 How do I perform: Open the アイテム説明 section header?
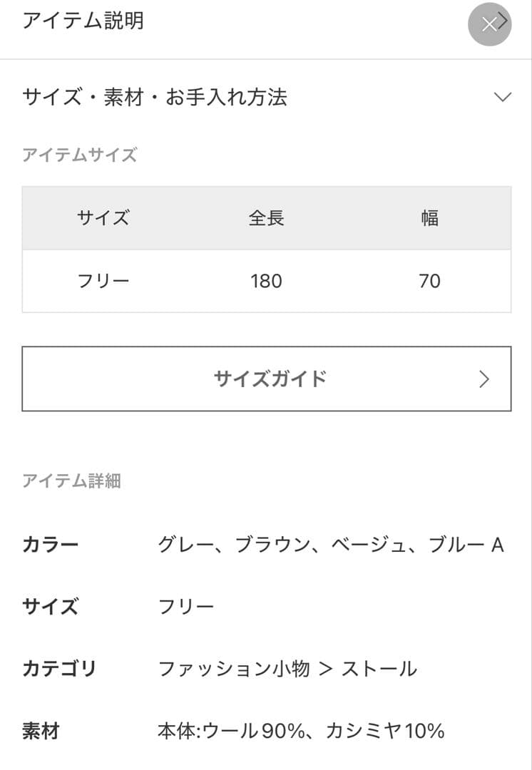coord(83,21)
